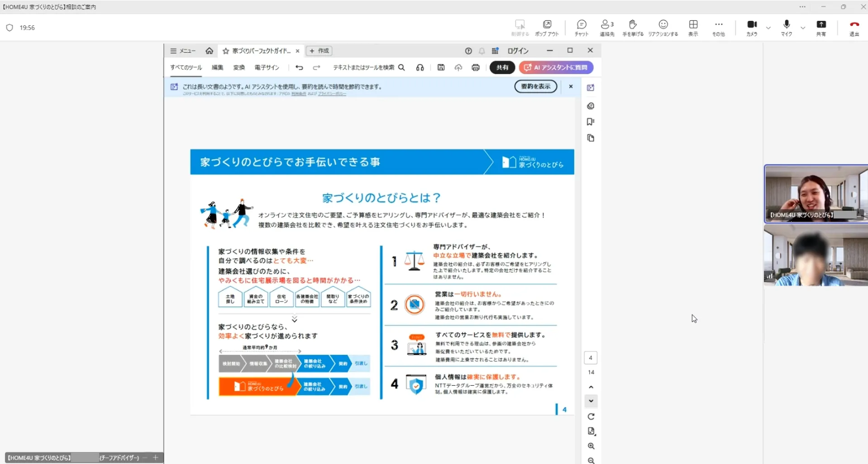Go to Acrobat home icon
Image resolution: width=868 pixels, height=464 pixels.
pyautogui.click(x=209, y=51)
